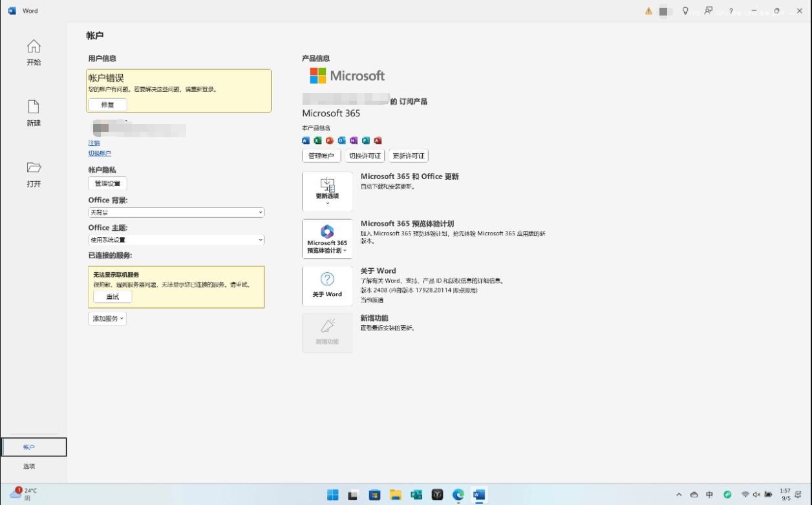Click the 管理帐户 button
812x505 pixels.
tap(321, 156)
